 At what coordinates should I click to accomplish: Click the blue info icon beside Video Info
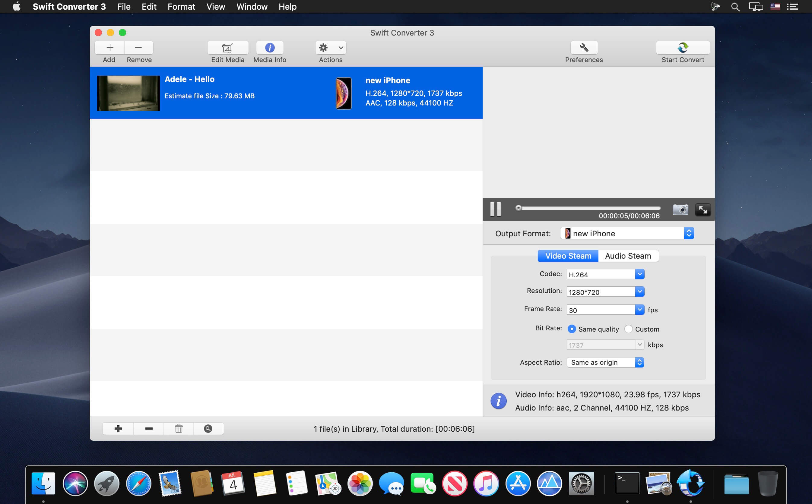point(499,401)
